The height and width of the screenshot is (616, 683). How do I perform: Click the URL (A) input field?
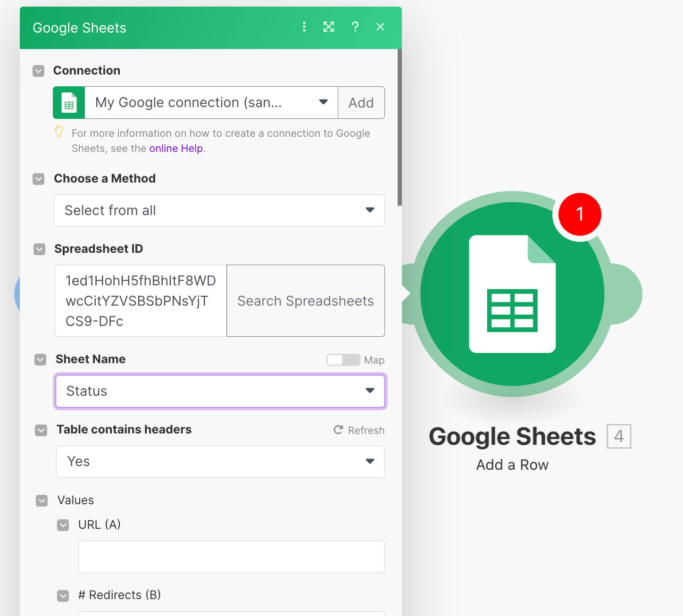(x=232, y=557)
